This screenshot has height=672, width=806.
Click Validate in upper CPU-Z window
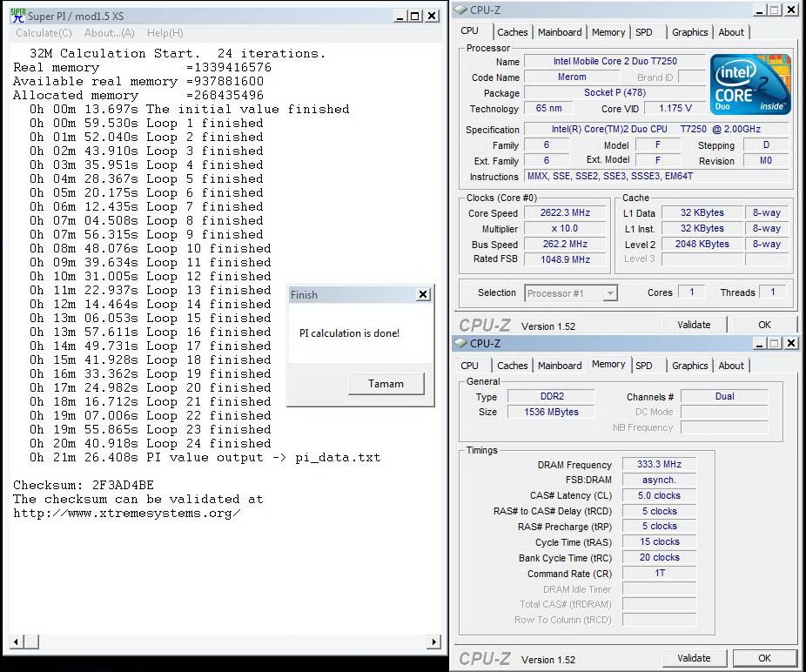pyautogui.click(x=694, y=325)
